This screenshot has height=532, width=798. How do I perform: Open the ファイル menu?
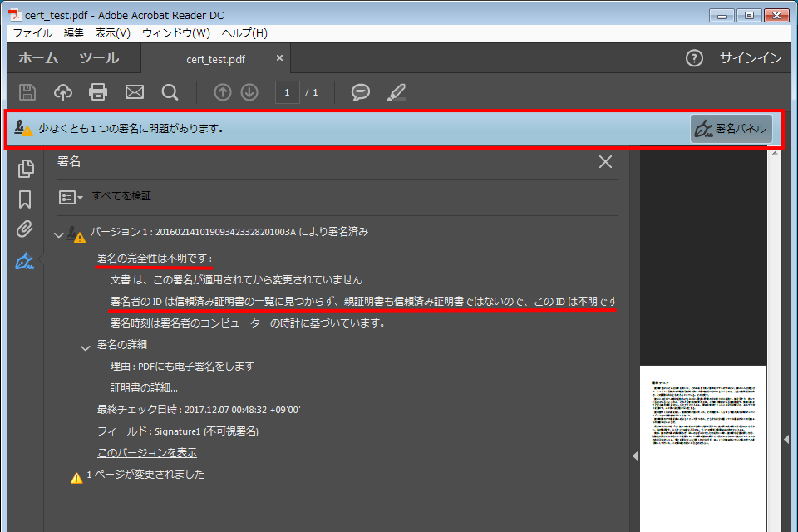coord(32,33)
